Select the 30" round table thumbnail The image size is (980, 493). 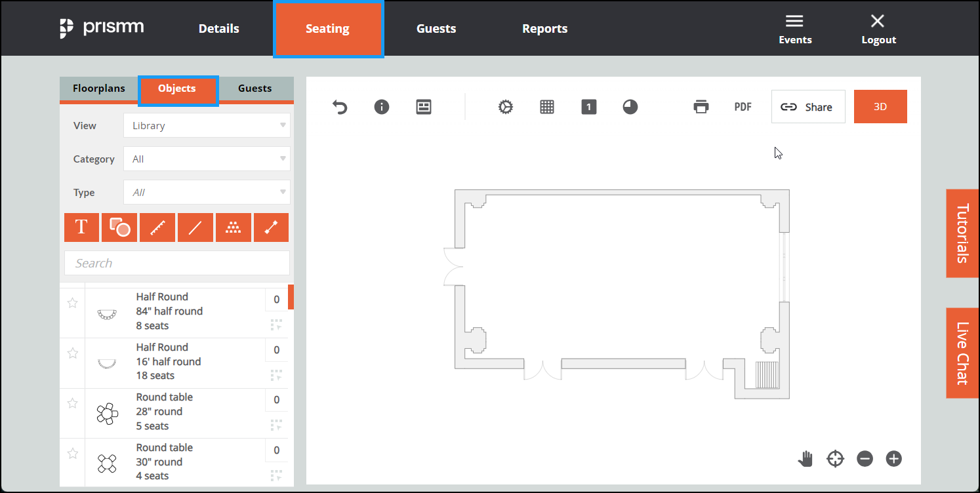point(107,463)
